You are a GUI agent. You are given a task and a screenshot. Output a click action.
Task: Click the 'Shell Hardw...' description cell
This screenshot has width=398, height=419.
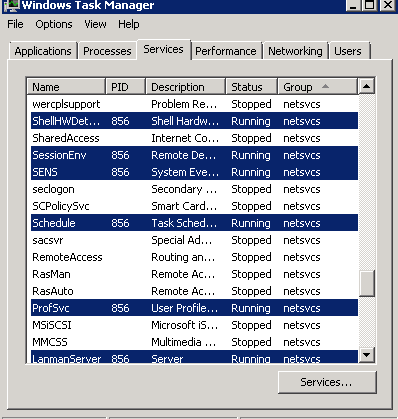(x=185, y=121)
